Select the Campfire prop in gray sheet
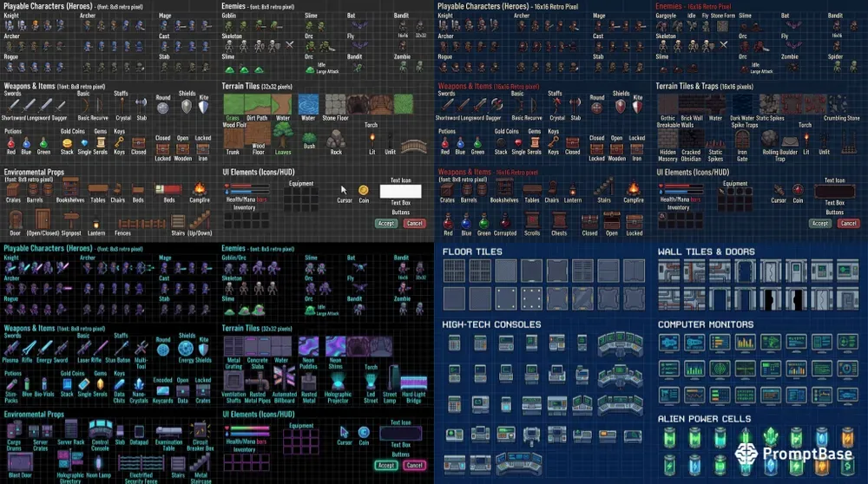 200,189
